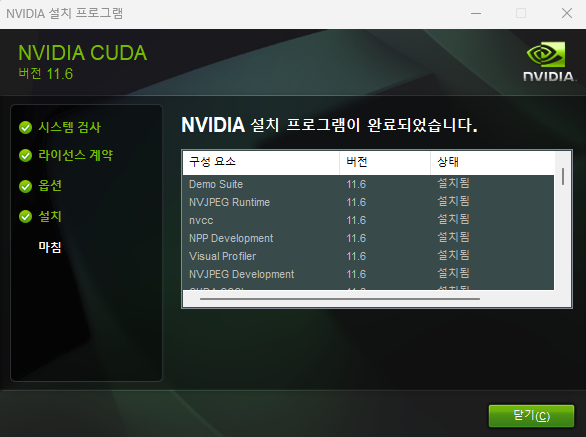Click the green checkmark beside 시스템 검사
Screen dimensions: 586x437
coord(25,127)
